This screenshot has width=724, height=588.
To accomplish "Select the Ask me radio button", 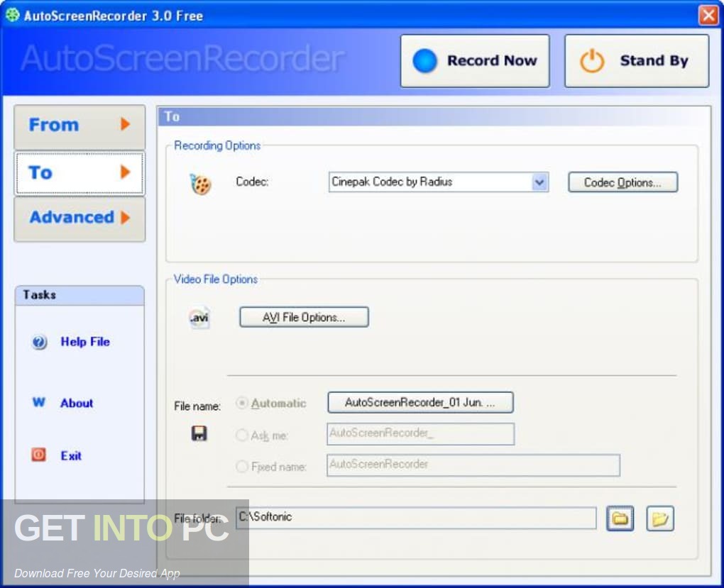I will pos(242,436).
